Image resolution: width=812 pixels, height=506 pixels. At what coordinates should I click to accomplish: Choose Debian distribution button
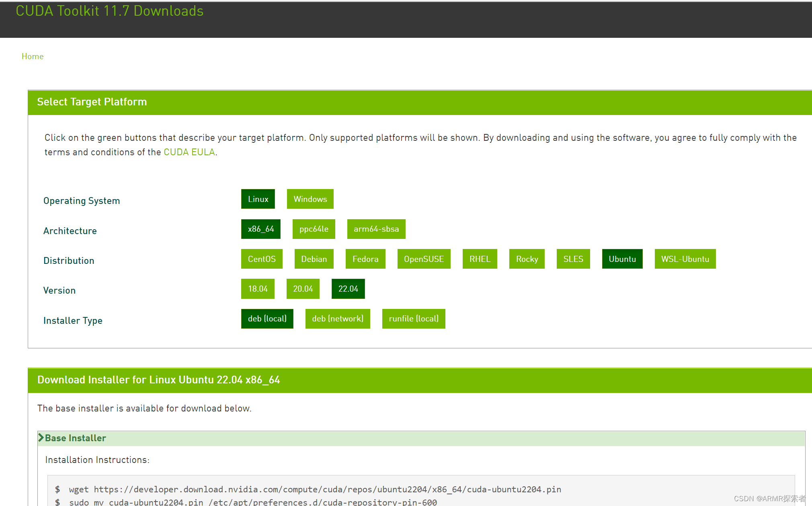tap(314, 259)
